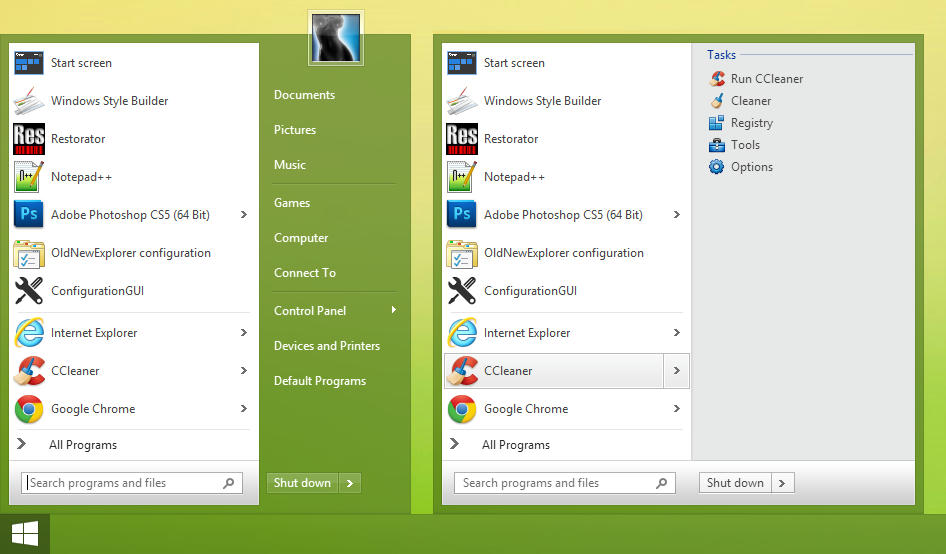Click the highlighted CCleaner program icon
The width and height of the screenshot is (946, 554).
tap(462, 371)
